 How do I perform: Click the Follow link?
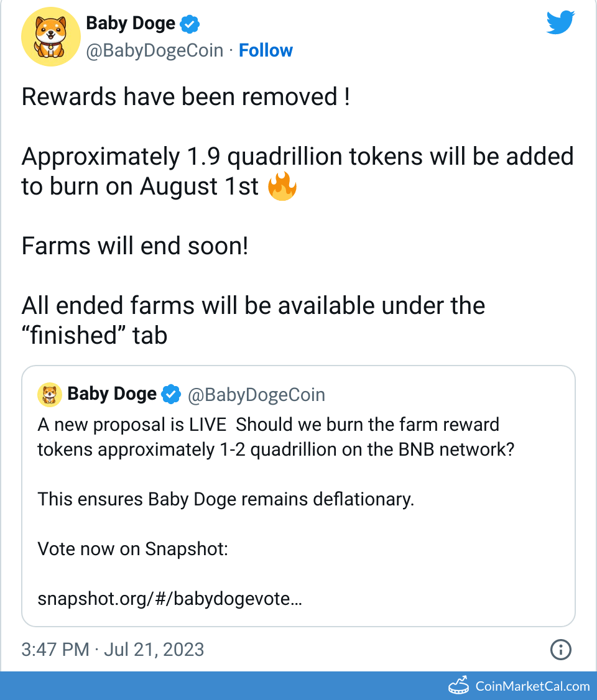click(x=266, y=50)
